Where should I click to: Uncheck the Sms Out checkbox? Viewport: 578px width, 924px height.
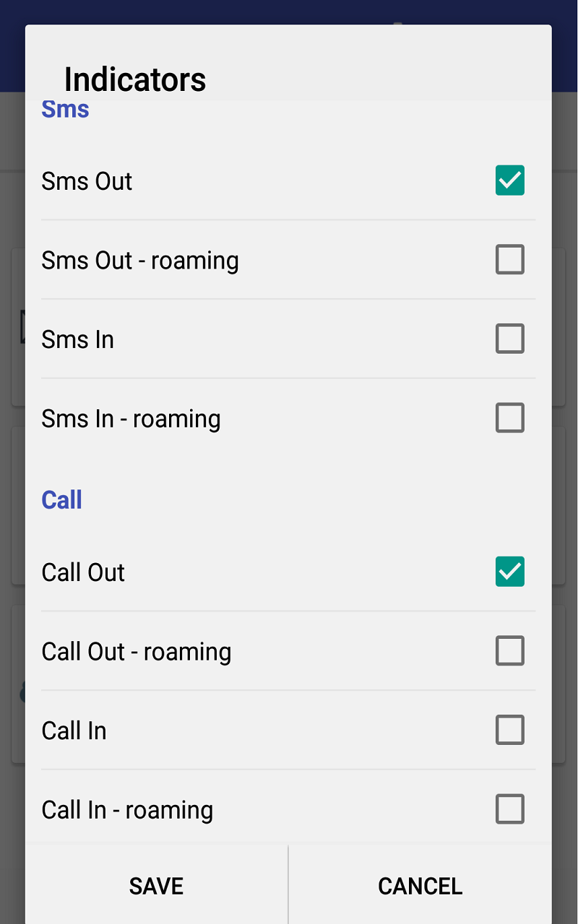pos(509,180)
